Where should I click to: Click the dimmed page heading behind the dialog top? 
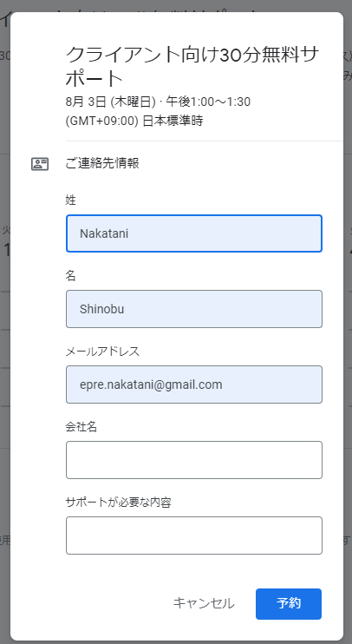coord(5,19)
